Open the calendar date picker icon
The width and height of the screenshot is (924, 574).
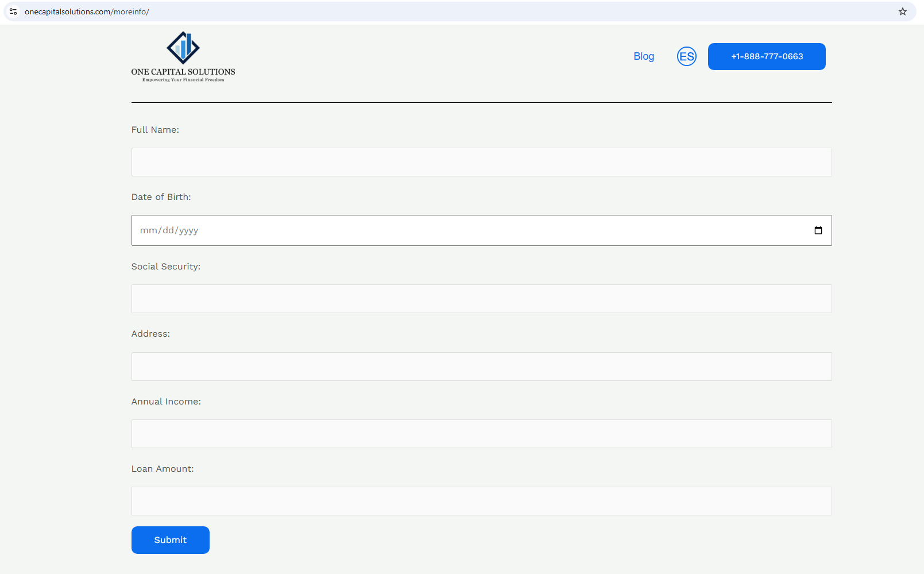(x=818, y=230)
